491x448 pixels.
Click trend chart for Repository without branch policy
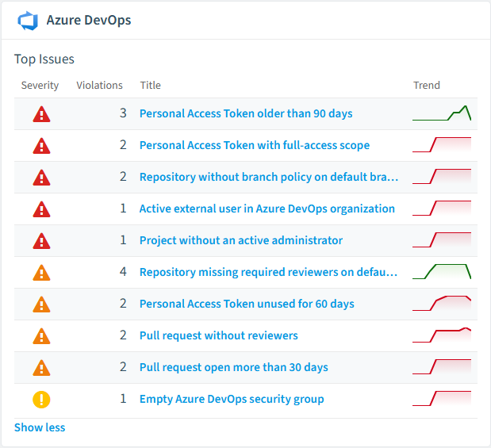coord(442,176)
